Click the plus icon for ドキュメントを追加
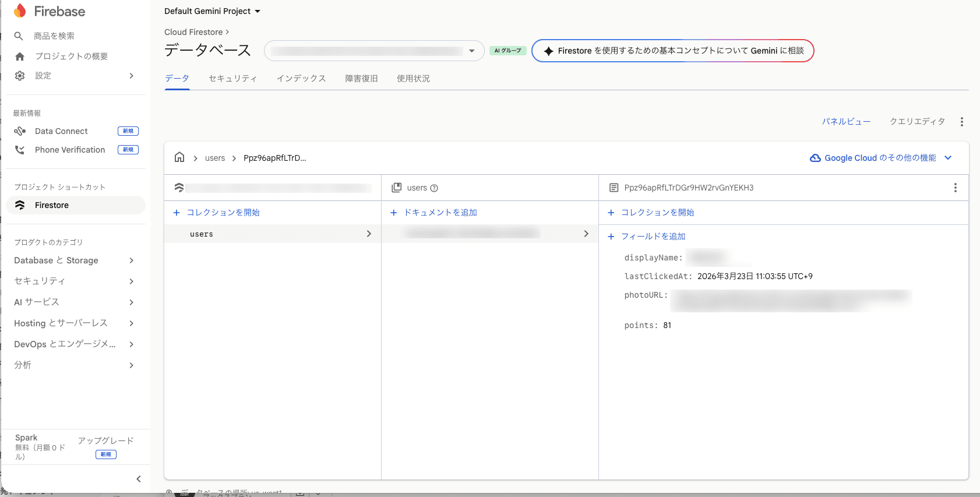 (394, 213)
